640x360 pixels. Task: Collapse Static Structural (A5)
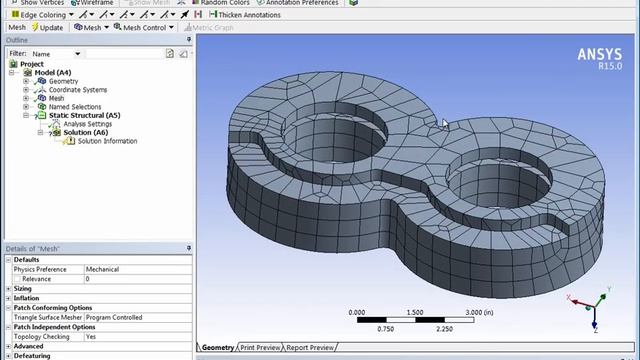26,116
